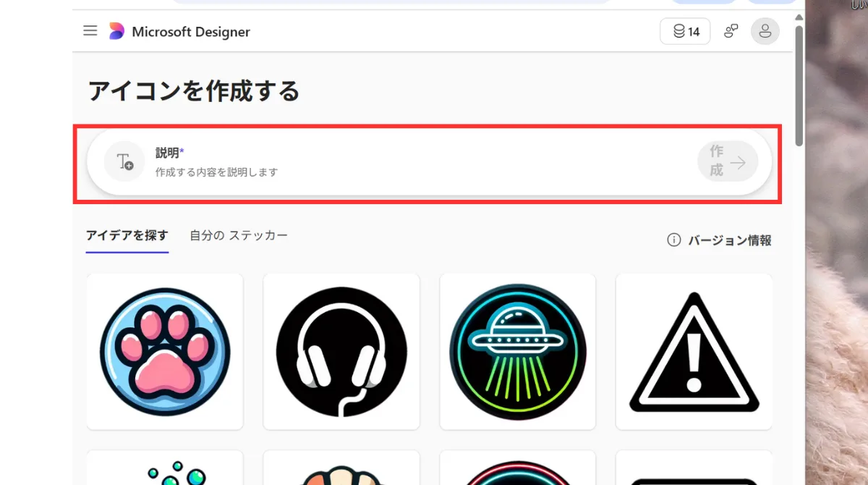868x485 pixels.
Task: Select the warning triangle icon thumbnail
Action: [694, 352]
